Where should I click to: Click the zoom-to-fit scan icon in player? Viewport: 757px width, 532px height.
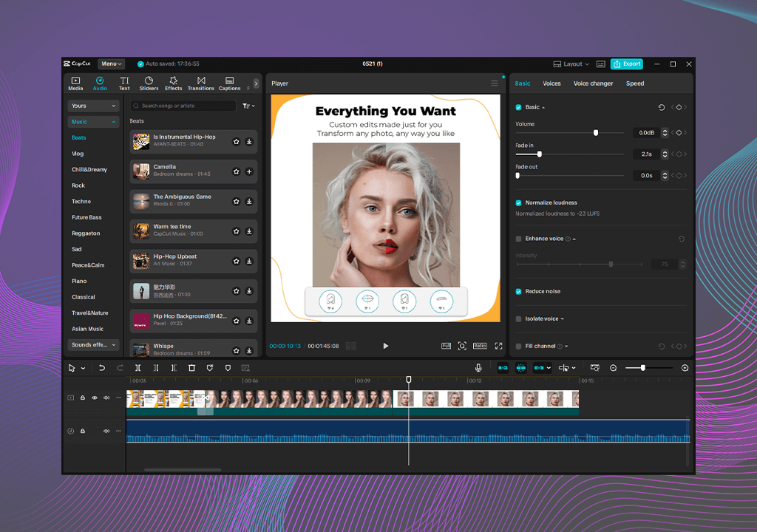(462, 346)
